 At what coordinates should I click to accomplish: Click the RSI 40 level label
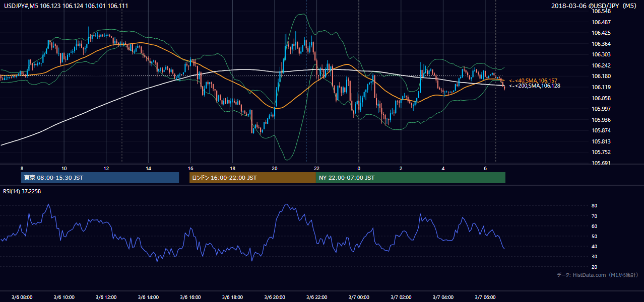(595, 246)
